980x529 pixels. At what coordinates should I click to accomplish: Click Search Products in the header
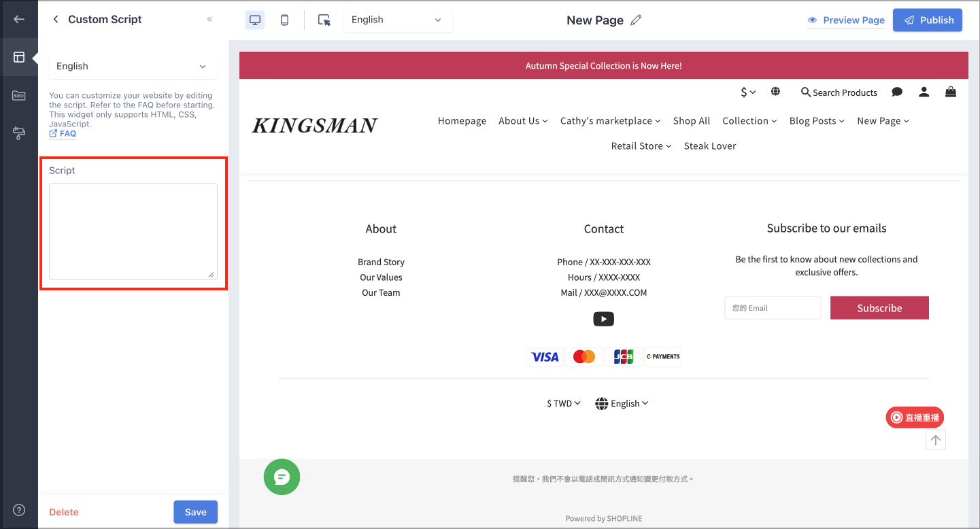pyautogui.click(x=839, y=92)
